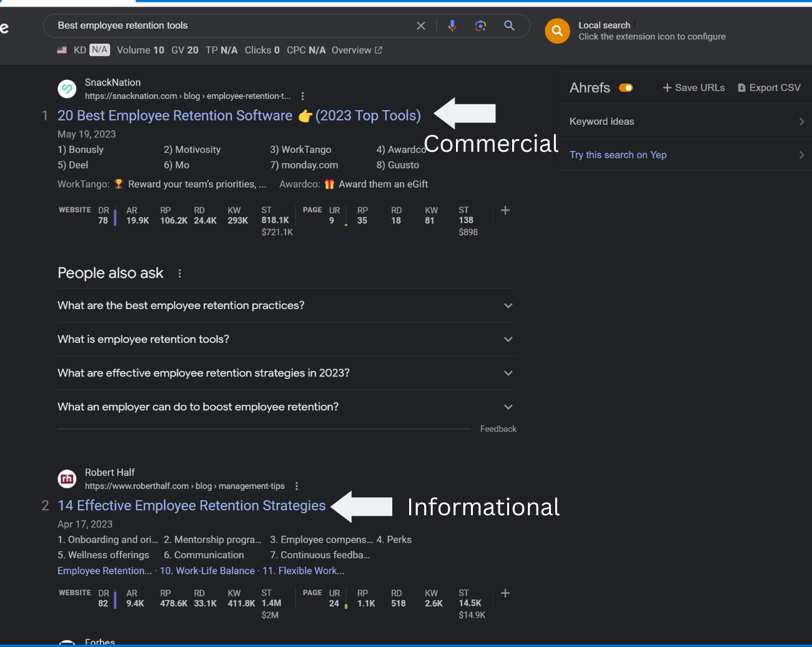Screen dimensions: 812x647
Task: Click the '7) monday.com' list entry
Action: [x=304, y=165]
